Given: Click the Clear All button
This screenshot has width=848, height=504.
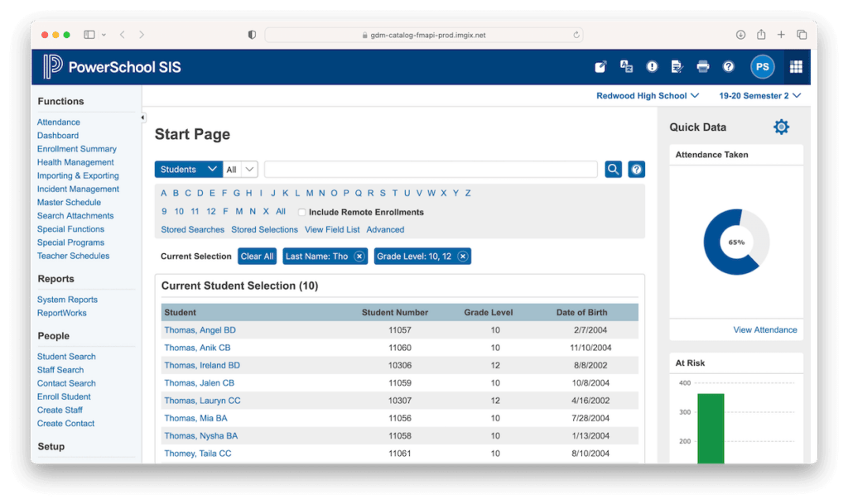Looking at the screenshot, I should (x=257, y=256).
